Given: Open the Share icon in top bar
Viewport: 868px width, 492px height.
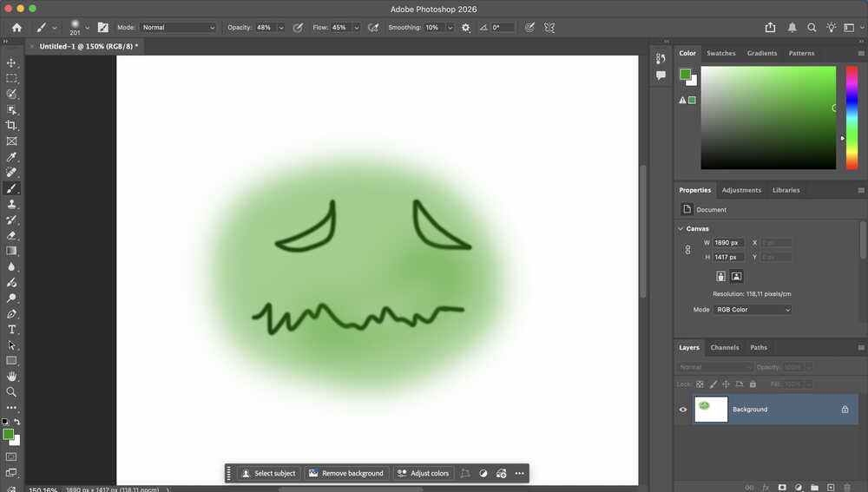Looking at the screenshot, I should tap(770, 27).
